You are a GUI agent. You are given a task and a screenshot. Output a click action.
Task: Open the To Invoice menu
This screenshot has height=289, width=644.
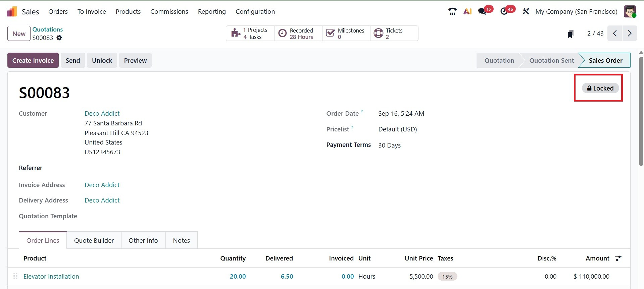(92, 11)
